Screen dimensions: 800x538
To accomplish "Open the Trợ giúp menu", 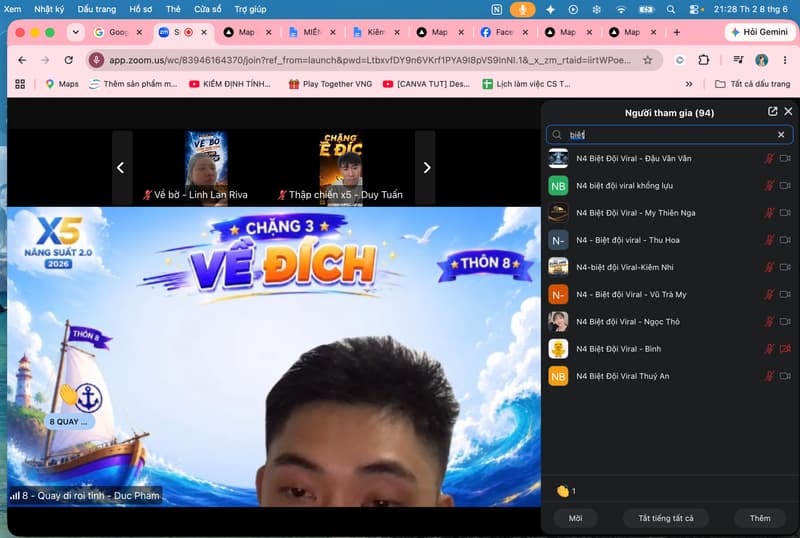I will pyautogui.click(x=250, y=9).
